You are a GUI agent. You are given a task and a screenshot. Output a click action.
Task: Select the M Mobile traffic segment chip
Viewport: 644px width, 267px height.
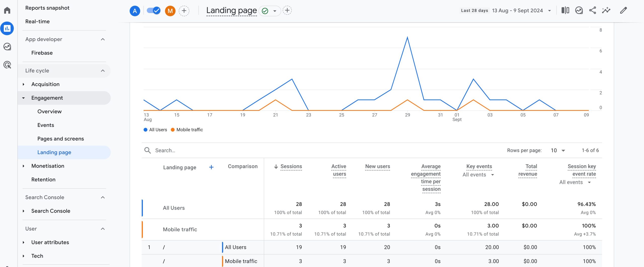(x=170, y=11)
